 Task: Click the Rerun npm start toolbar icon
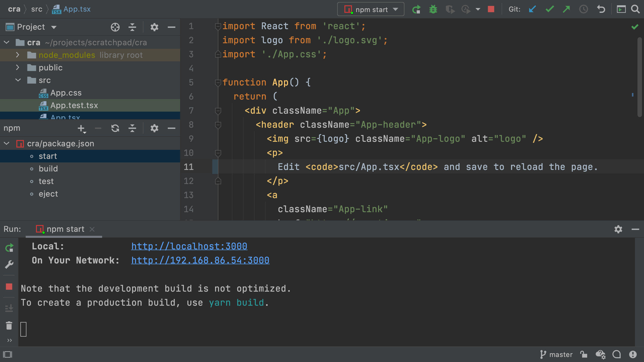pos(416,9)
